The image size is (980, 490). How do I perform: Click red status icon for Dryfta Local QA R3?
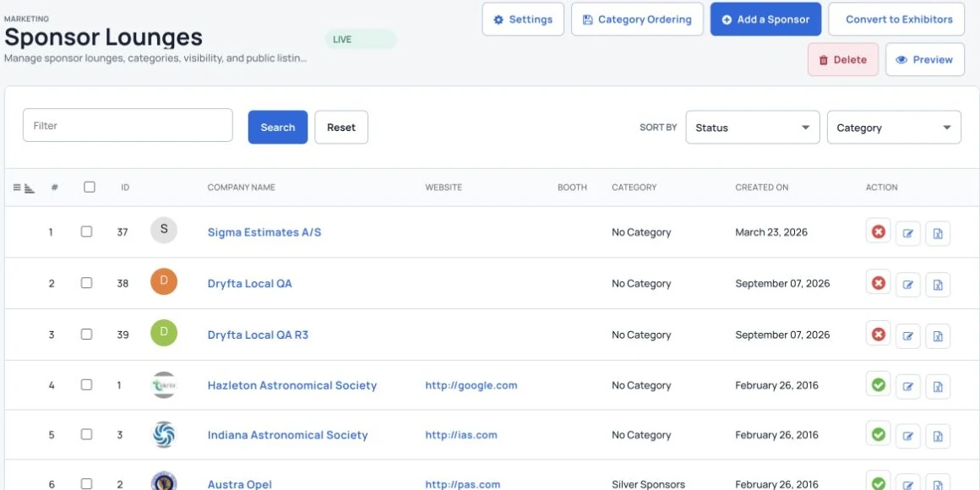point(878,335)
